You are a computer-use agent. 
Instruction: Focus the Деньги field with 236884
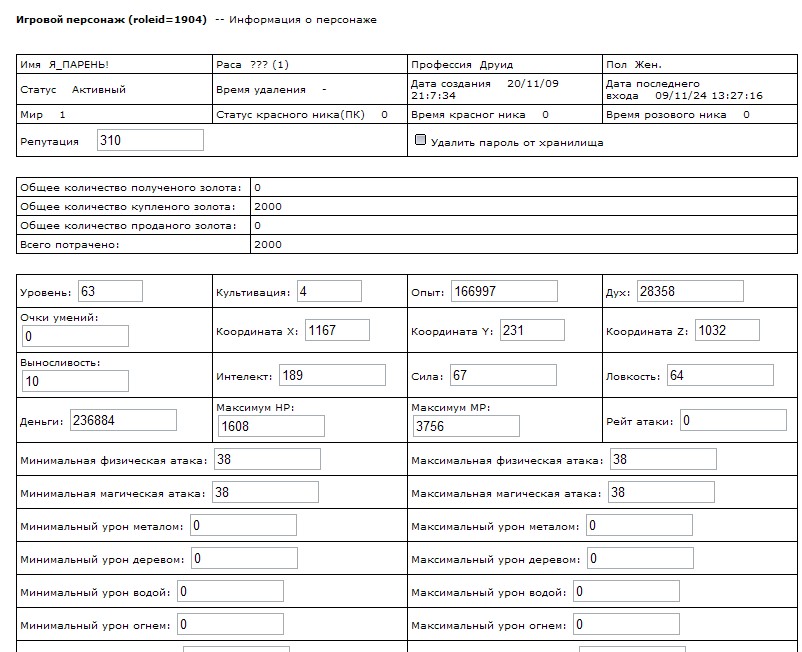pos(123,420)
